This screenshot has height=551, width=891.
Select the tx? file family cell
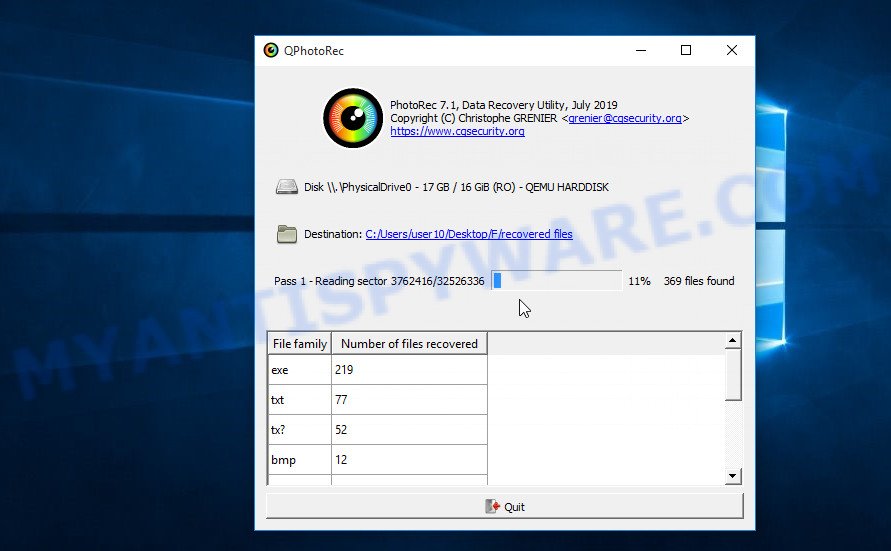(x=299, y=430)
